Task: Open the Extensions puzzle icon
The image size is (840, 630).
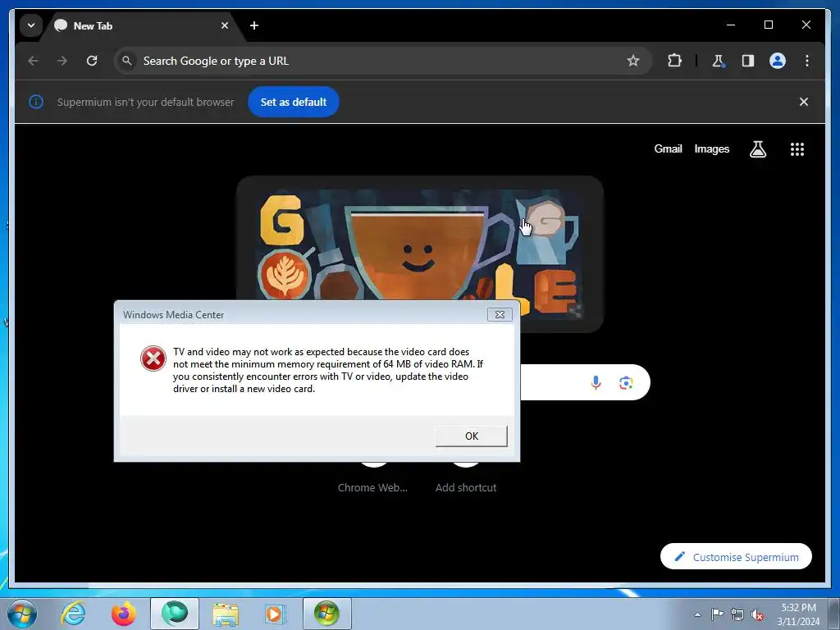Action: pyautogui.click(x=674, y=61)
